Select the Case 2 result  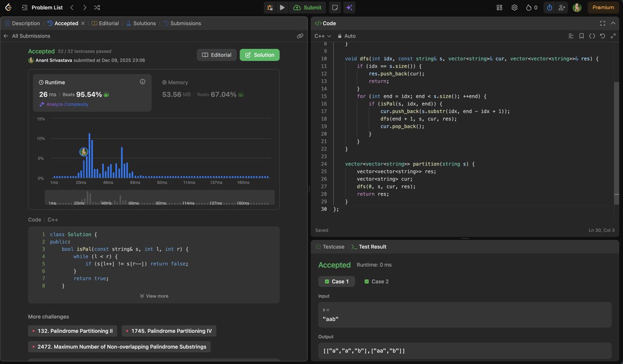[x=377, y=282]
